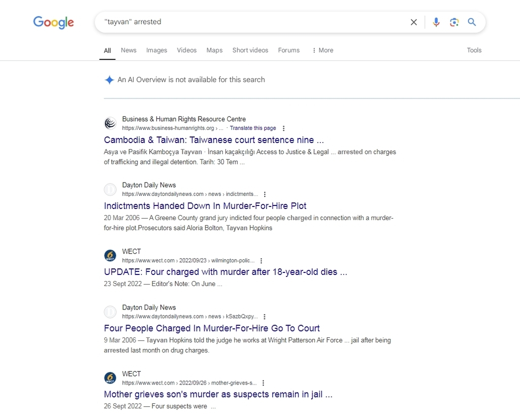The image size is (520, 420).
Task: Click daytondailynews.com indictments URL
Action: pos(190,194)
